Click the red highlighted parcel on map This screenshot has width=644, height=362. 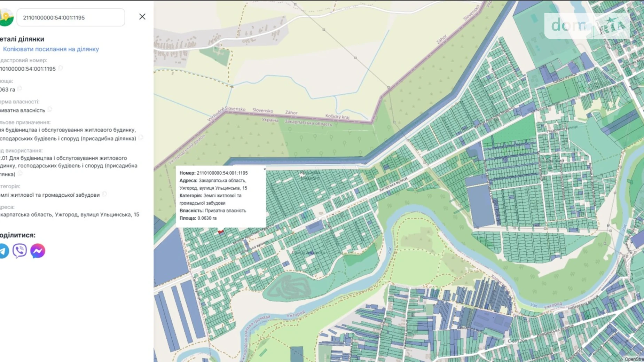221,231
